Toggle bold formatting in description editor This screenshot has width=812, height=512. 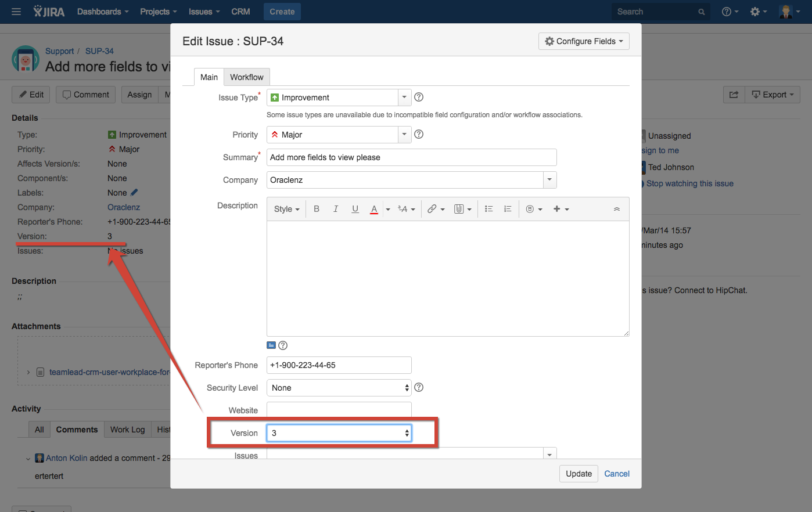coord(317,209)
